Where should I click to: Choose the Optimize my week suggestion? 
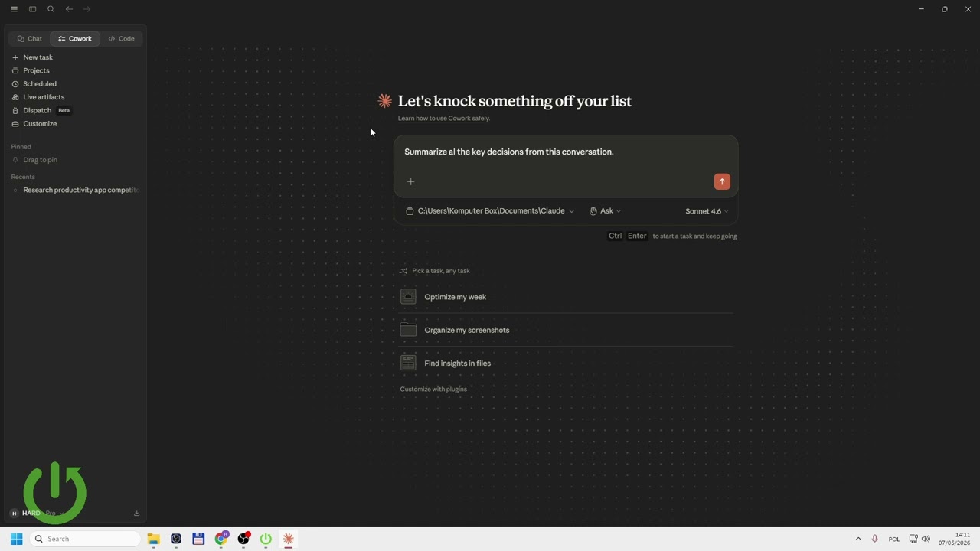point(567,297)
